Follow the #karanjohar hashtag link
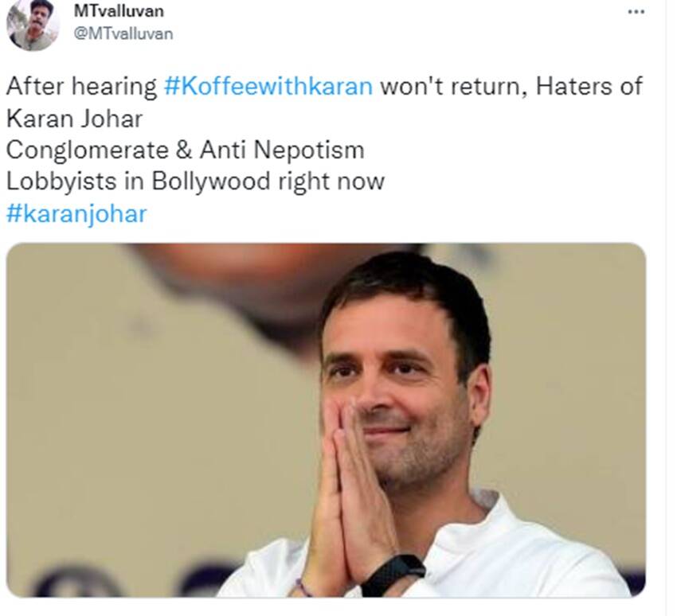The height and width of the screenshot is (616, 677). tap(76, 213)
